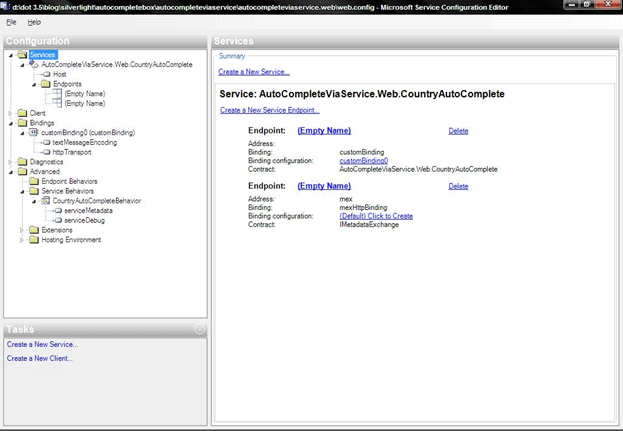The width and height of the screenshot is (623, 431).
Task: Collapse the CountryAutoComplete service node
Action: click(22, 65)
